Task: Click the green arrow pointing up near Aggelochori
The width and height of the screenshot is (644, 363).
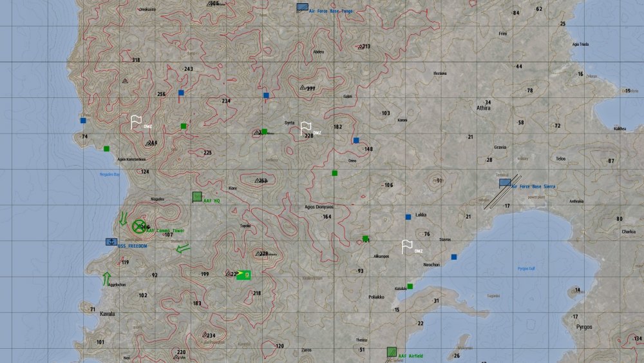Action: click(107, 279)
